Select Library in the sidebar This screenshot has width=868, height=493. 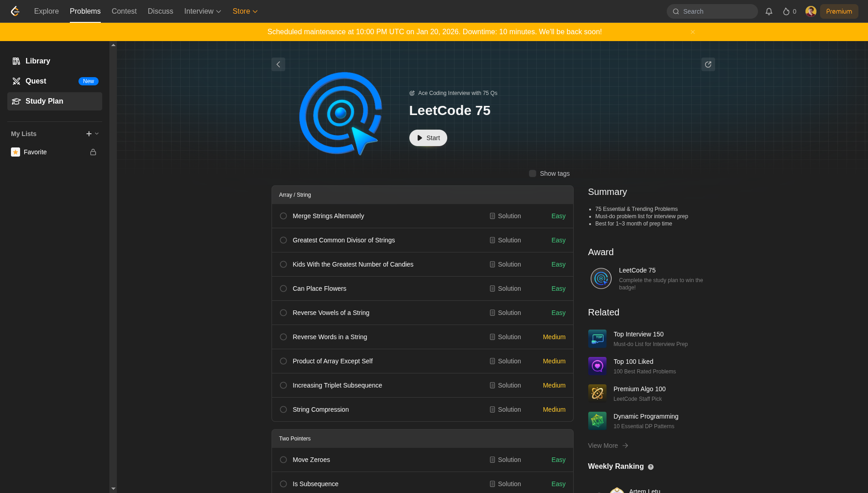click(37, 61)
